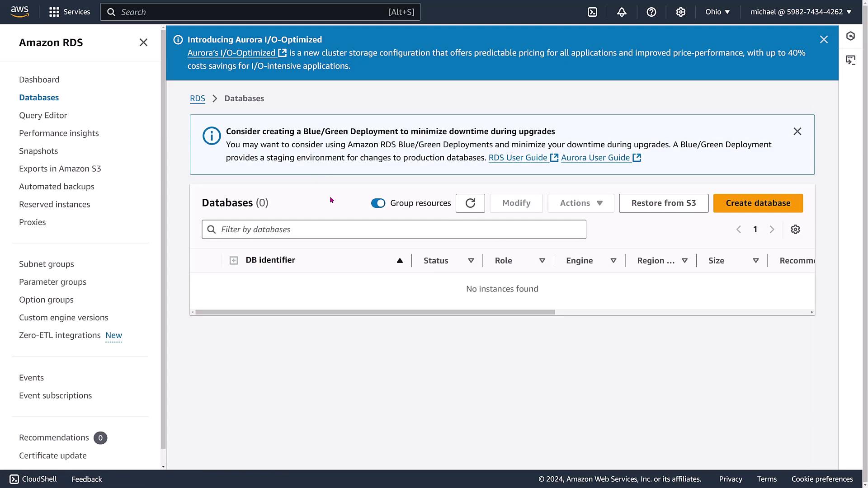Open Option groups
Image resolution: width=868 pixels, height=488 pixels.
click(46, 300)
